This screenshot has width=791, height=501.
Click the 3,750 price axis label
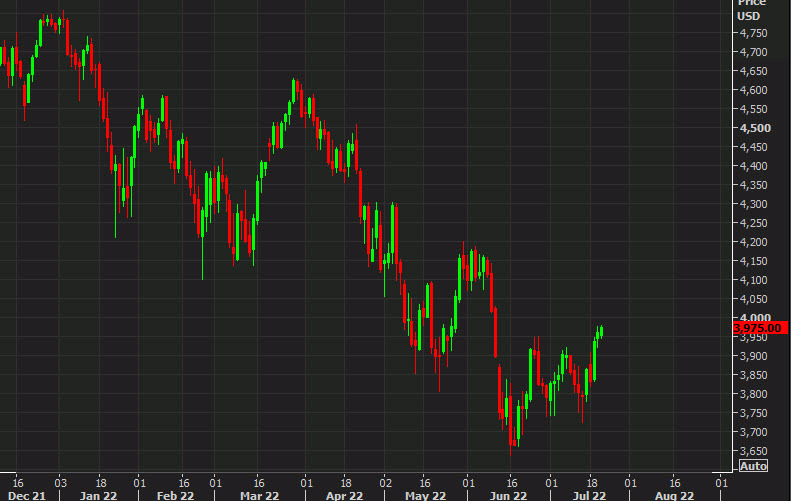(x=753, y=413)
